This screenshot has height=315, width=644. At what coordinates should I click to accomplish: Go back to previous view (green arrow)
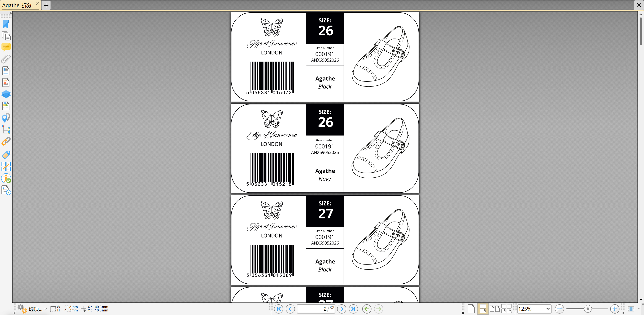click(367, 309)
